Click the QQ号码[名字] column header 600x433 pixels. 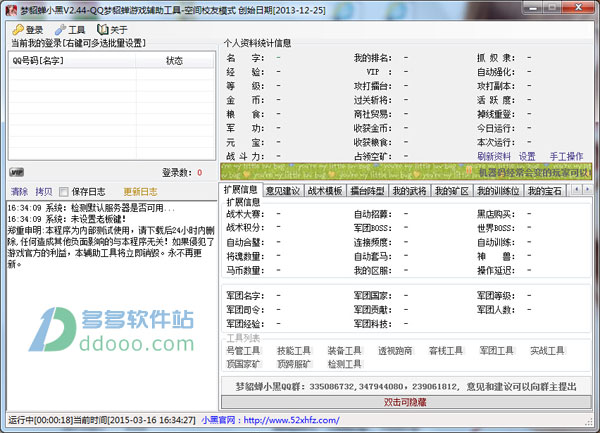point(72,60)
